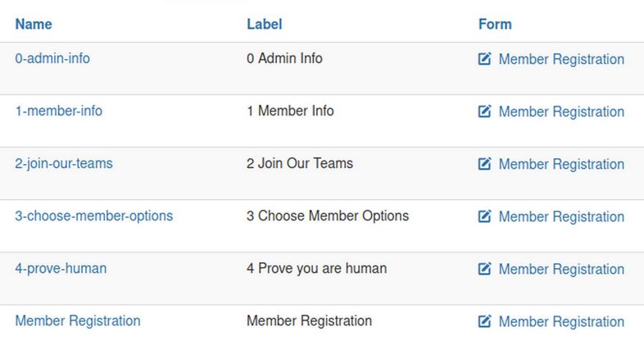644x350 pixels.
Task: Click edit icon in 3-choose-member-options row
Action: coord(485,216)
